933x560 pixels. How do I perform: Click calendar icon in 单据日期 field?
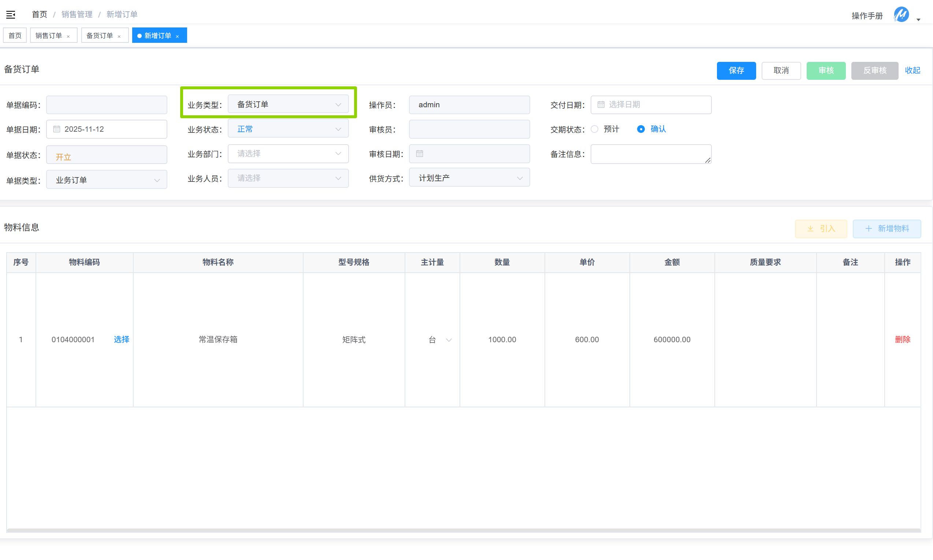57,129
